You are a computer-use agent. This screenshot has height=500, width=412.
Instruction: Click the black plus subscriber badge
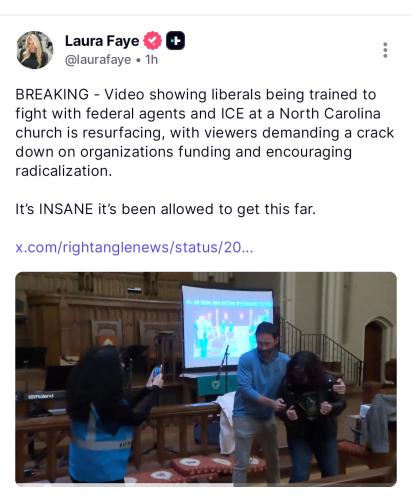(175, 41)
